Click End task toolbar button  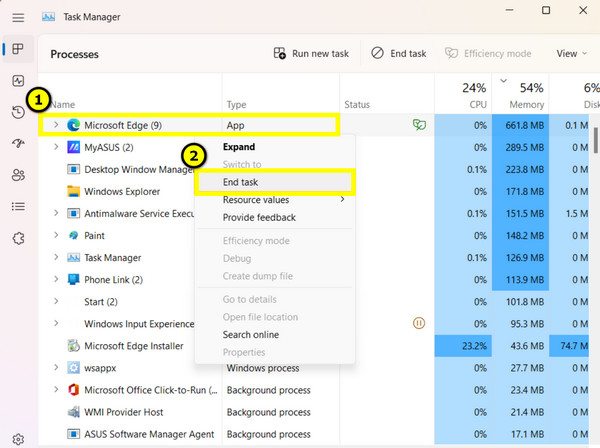click(x=399, y=54)
